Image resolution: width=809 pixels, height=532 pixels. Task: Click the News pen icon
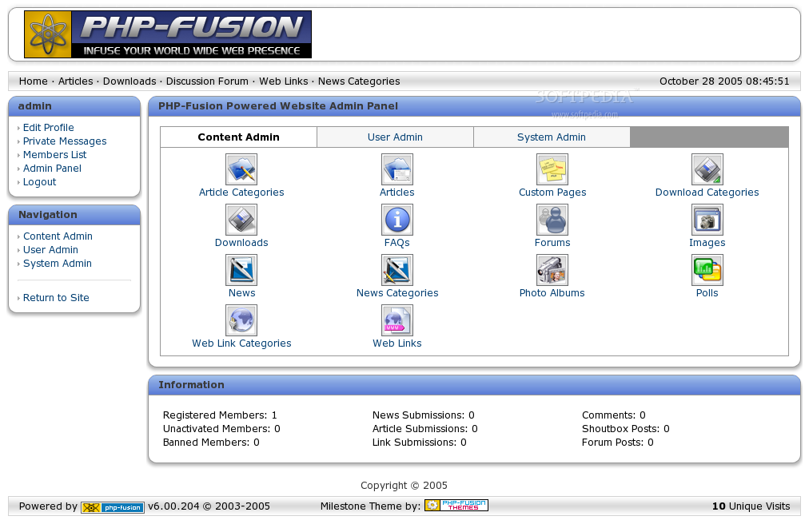click(x=241, y=270)
